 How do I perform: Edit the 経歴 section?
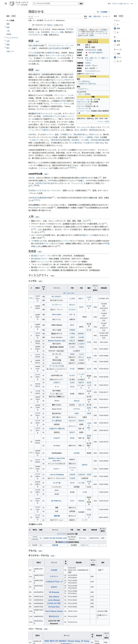click(37, 70)
